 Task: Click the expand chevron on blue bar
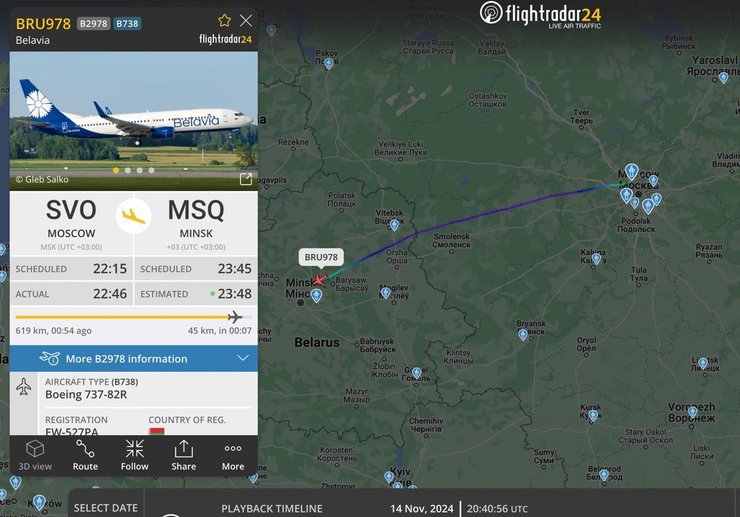[243, 358]
